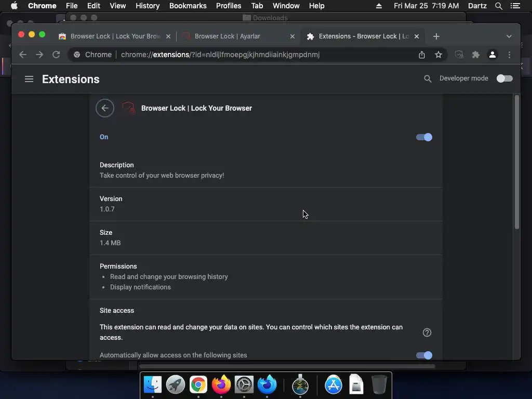Close the Extensions - Browser Lock tab
Image resolution: width=532 pixels, height=399 pixels.
417,36
